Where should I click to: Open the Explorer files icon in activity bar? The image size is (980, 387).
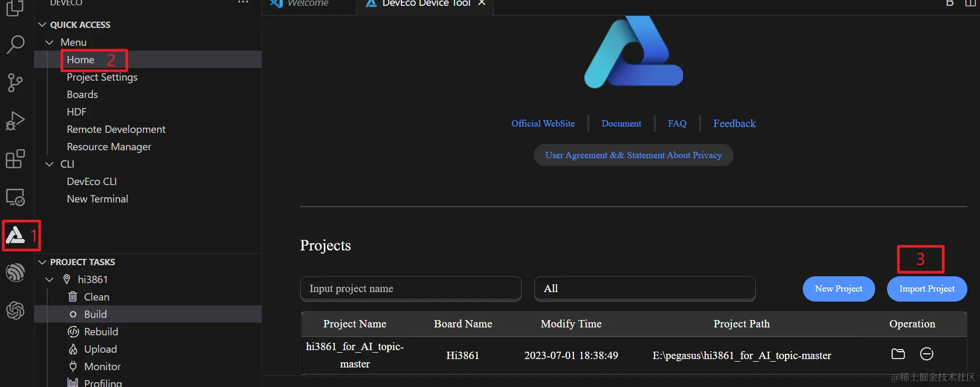tap(15, 7)
